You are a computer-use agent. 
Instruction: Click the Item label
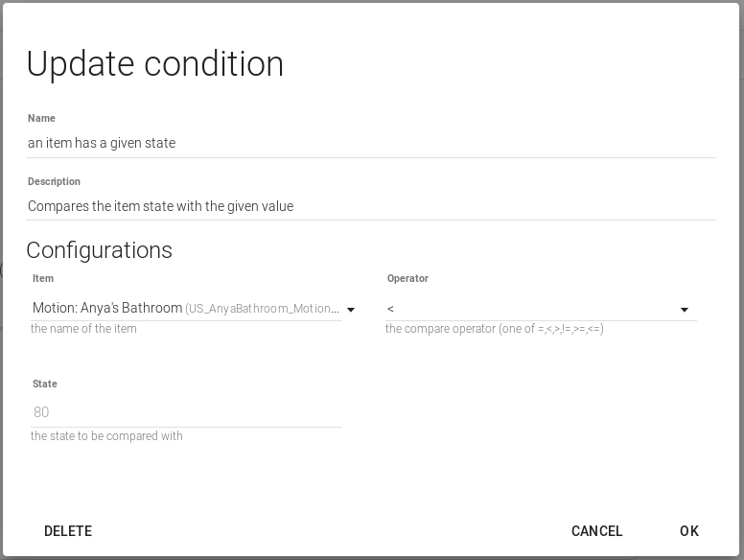[x=43, y=279]
